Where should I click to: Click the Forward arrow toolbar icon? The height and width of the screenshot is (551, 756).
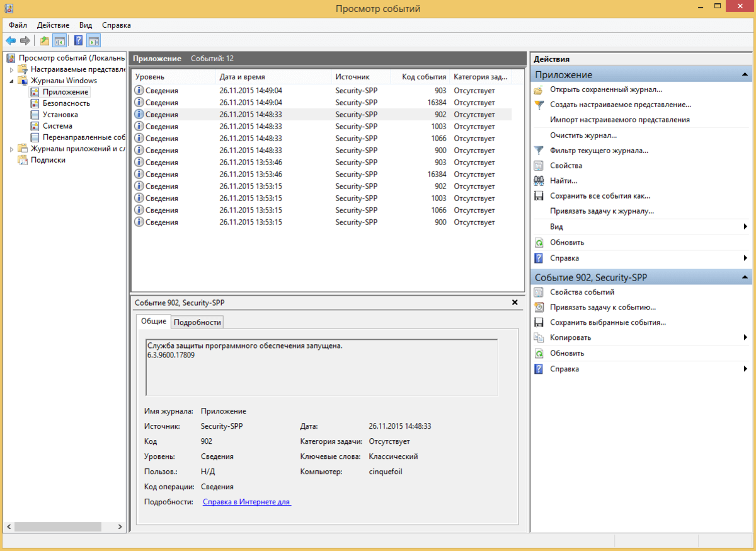25,41
